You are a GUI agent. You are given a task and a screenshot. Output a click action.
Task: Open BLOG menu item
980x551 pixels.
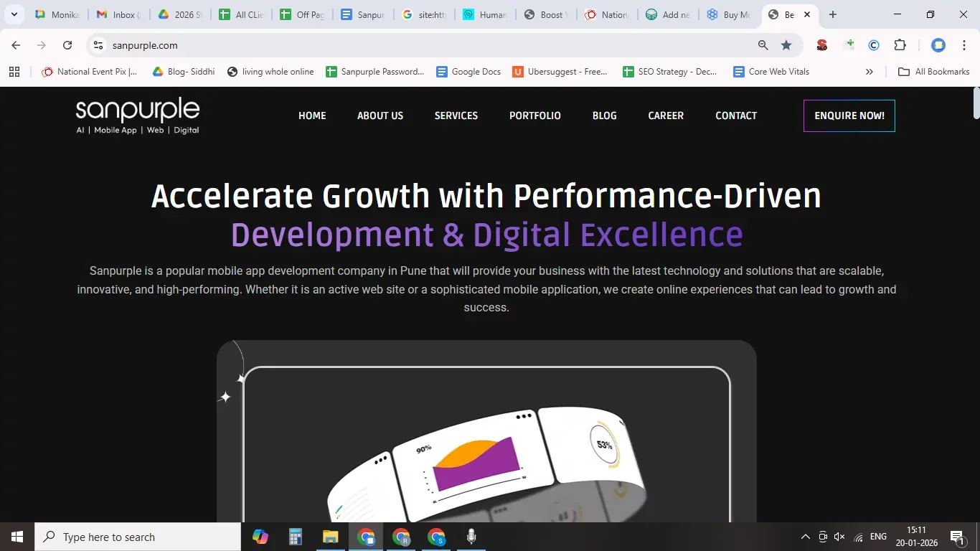coord(605,116)
